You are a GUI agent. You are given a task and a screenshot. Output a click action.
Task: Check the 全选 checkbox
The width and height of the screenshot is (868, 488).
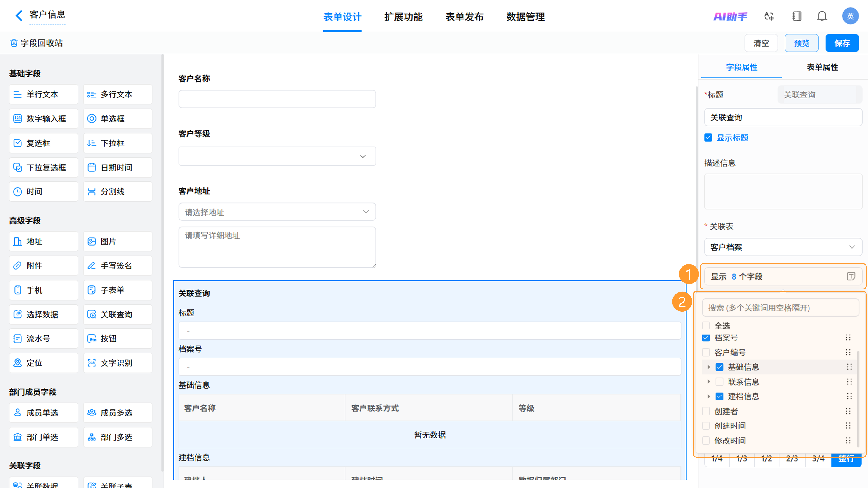[706, 326]
